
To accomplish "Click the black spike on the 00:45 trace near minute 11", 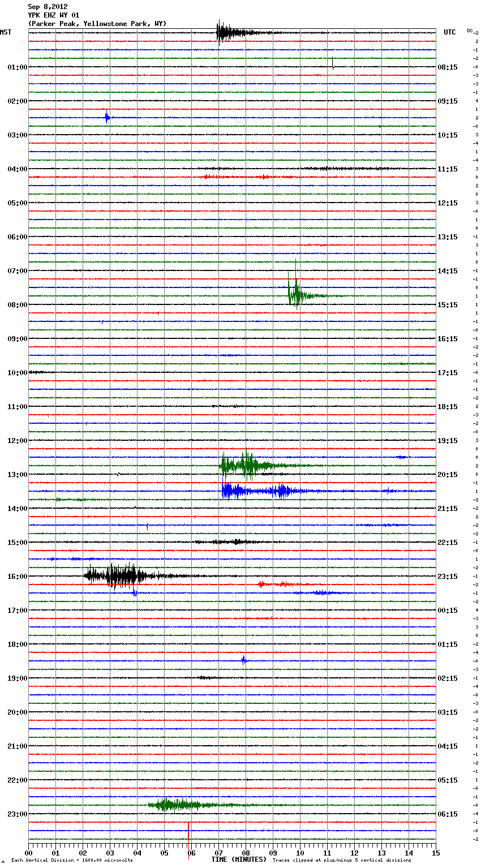I will click(333, 62).
